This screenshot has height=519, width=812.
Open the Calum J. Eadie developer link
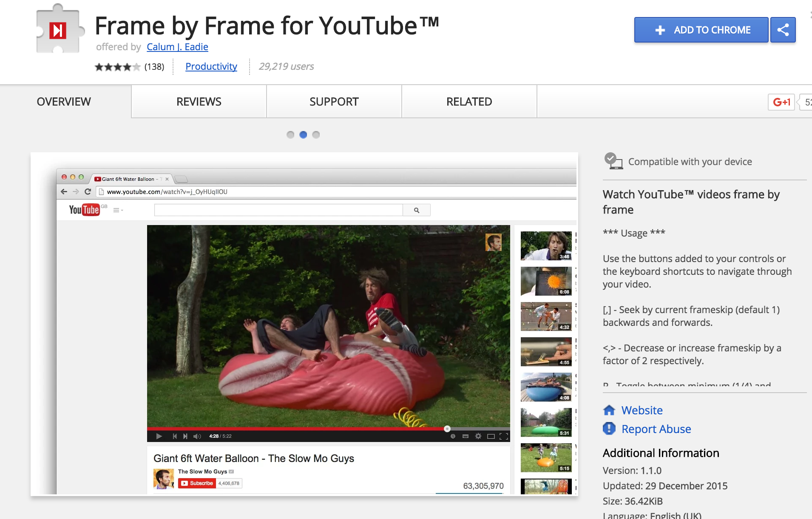tap(177, 47)
